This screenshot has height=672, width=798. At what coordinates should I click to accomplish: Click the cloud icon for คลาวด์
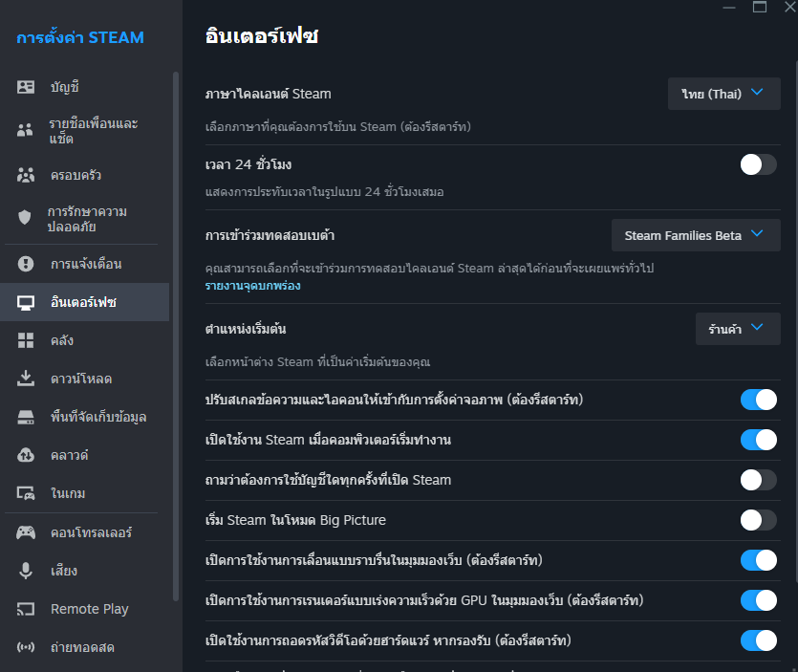[x=26, y=455]
